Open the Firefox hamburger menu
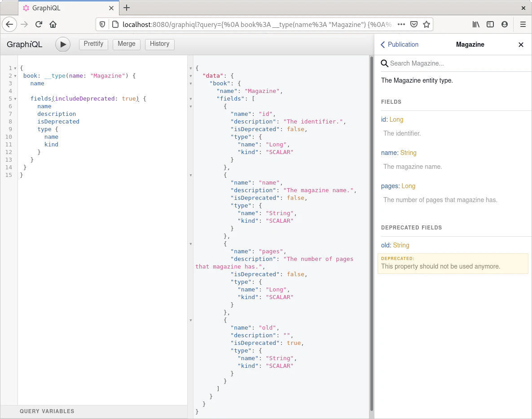 523,24
